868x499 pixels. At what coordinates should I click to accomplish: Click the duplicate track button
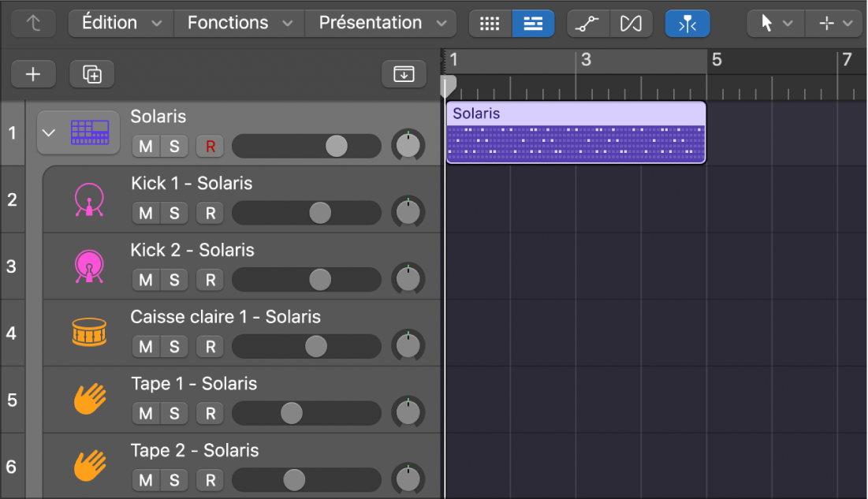coord(91,74)
